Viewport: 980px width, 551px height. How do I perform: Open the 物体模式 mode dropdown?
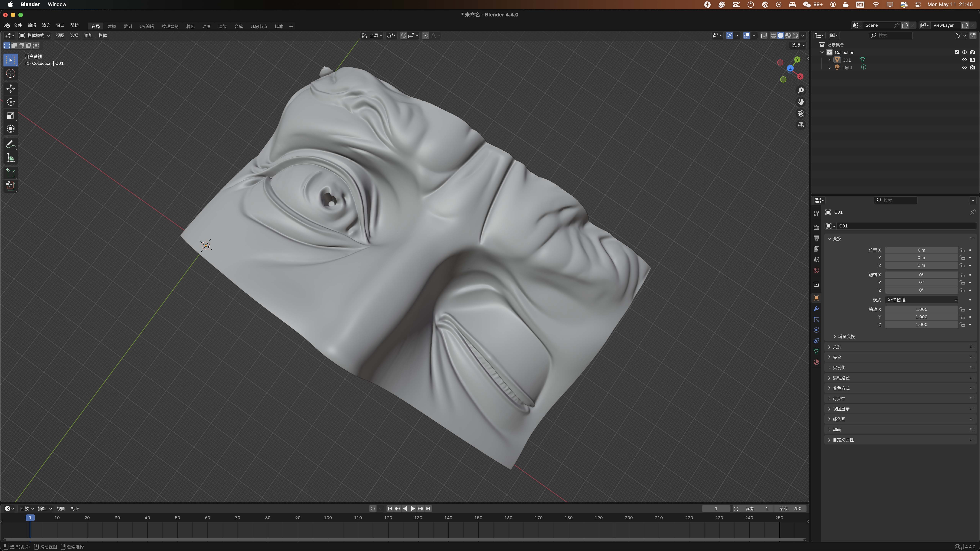pyautogui.click(x=35, y=35)
